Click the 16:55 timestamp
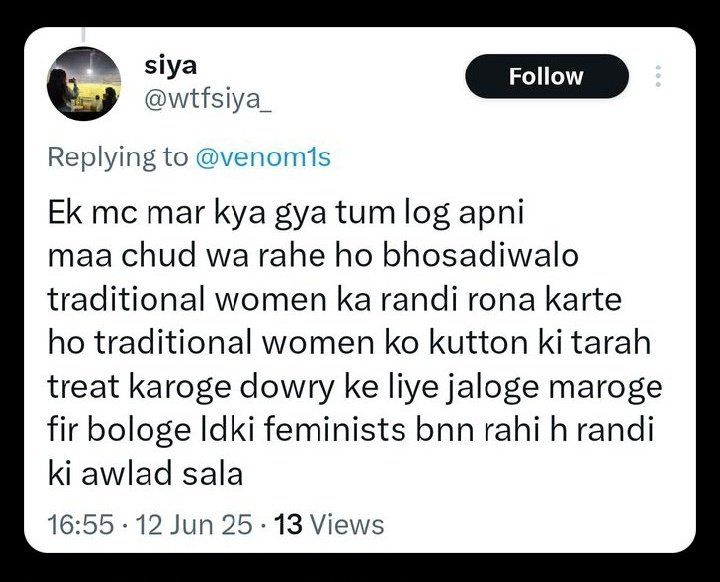Screen dimensions: 720x582 [x=81, y=524]
